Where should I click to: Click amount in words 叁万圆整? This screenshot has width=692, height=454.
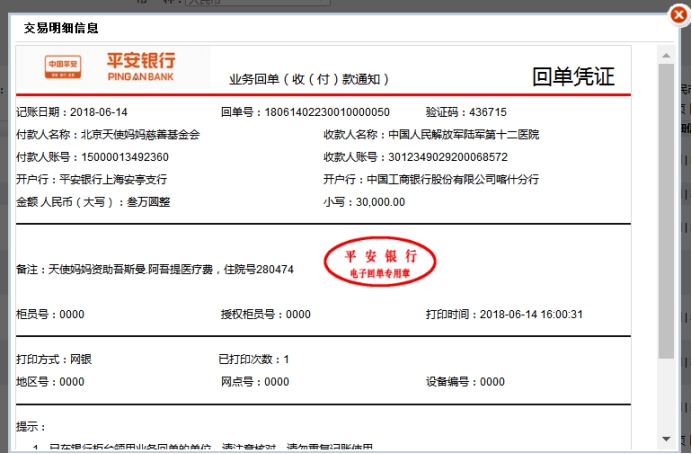[93, 202]
